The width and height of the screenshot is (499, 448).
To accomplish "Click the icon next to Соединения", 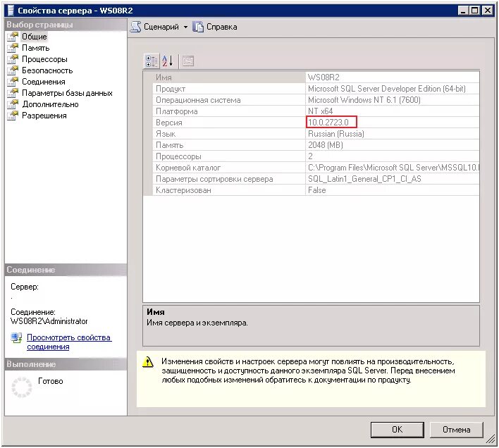I will [x=13, y=82].
